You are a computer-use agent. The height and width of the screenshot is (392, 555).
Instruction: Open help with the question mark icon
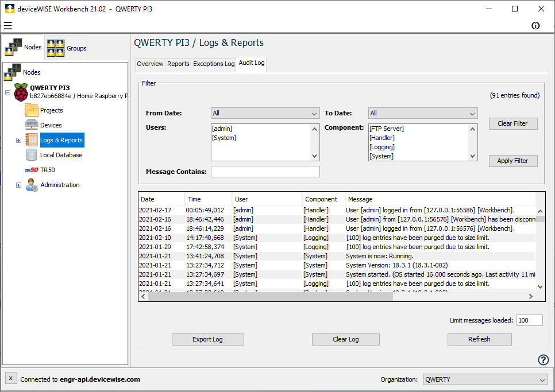click(544, 360)
